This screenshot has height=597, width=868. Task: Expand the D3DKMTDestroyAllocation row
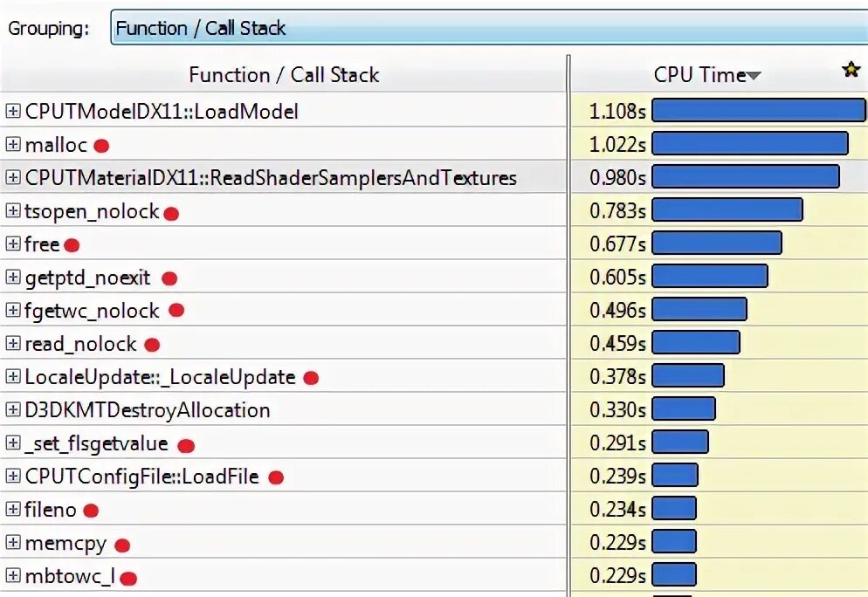(12, 410)
